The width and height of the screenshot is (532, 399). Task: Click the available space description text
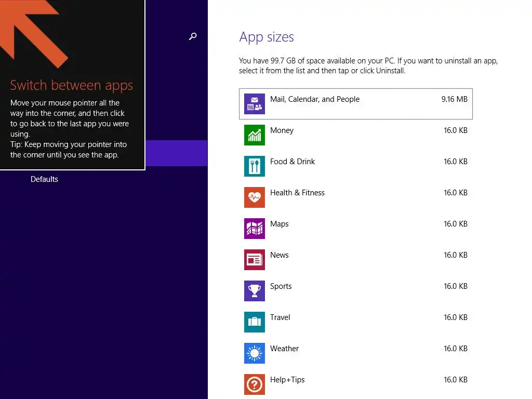[368, 66]
